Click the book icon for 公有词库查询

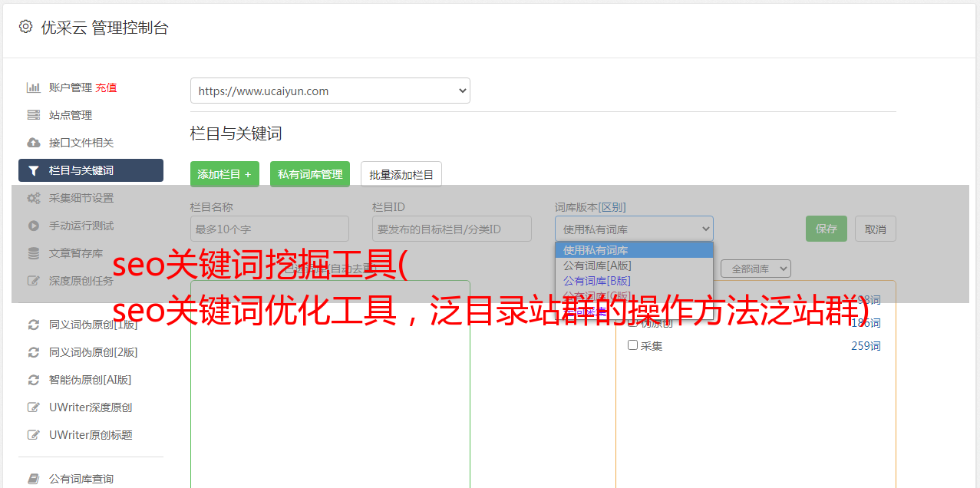(34, 479)
